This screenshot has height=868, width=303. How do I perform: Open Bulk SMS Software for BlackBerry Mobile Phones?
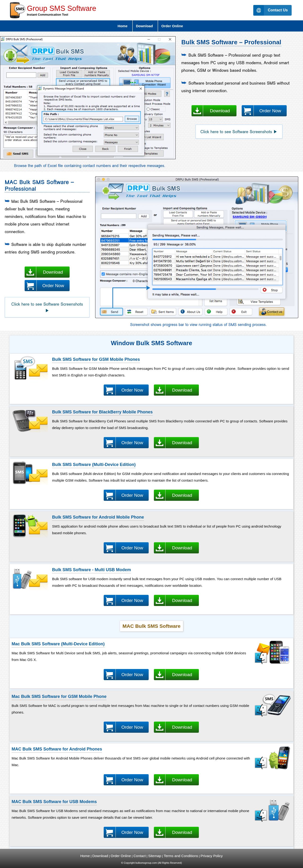(102, 412)
